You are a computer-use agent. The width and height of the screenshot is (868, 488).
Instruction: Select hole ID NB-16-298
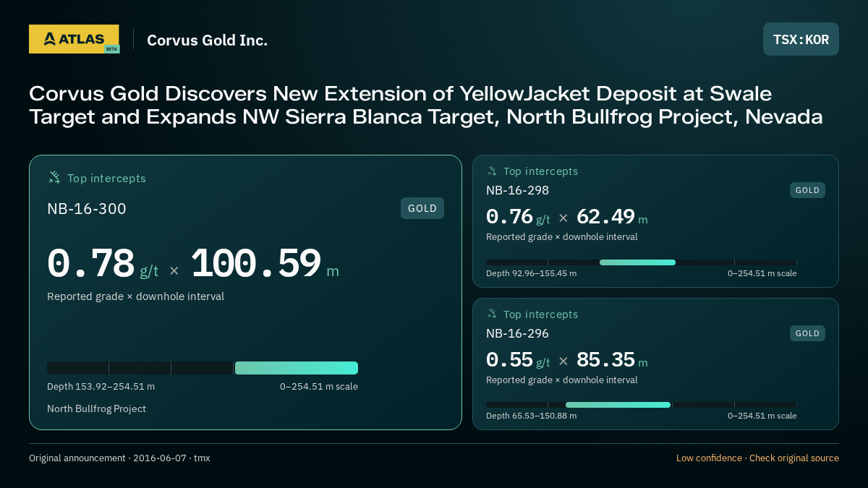point(517,190)
